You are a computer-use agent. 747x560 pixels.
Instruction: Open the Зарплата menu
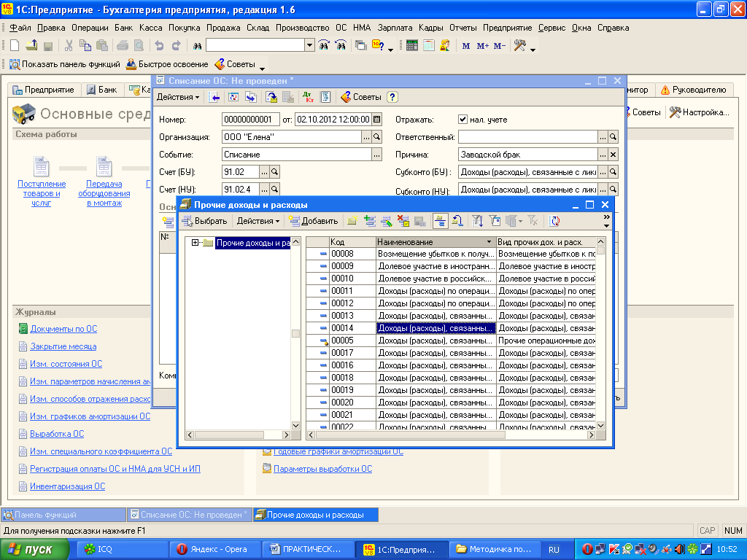coord(395,28)
